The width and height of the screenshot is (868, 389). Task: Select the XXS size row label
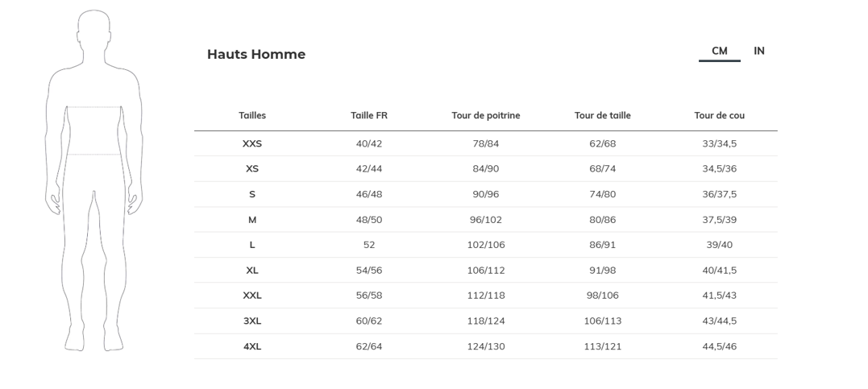coord(252,144)
